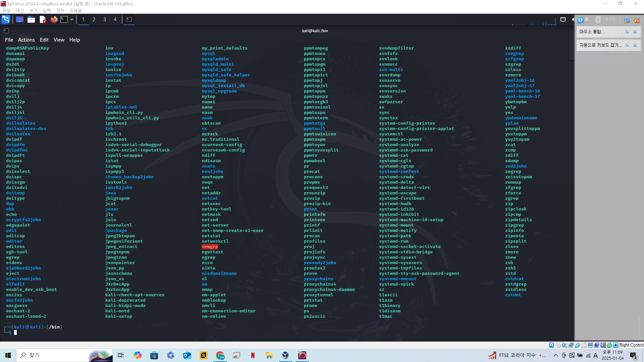Open the file manager panel icon
The height and width of the screenshot is (362, 644).
tap(31, 19)
